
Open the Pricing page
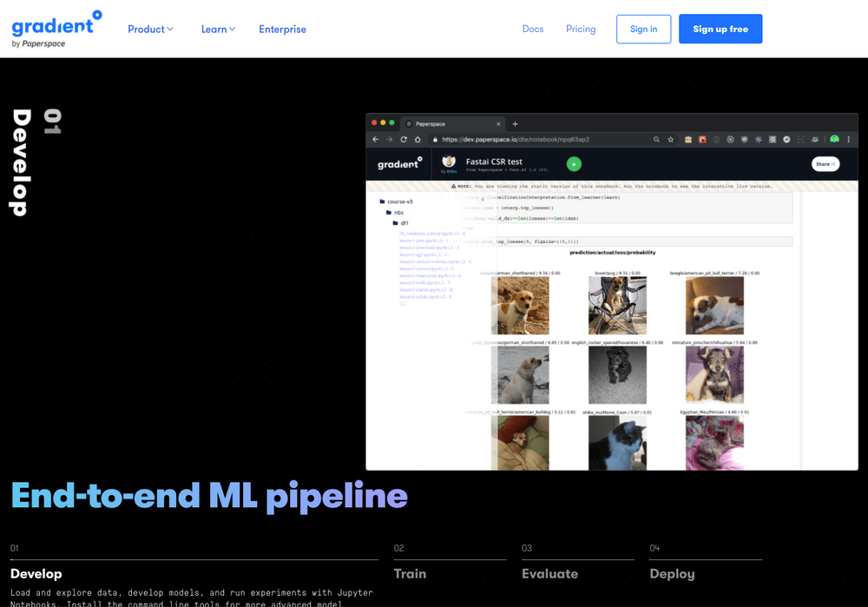click(581, 29)
